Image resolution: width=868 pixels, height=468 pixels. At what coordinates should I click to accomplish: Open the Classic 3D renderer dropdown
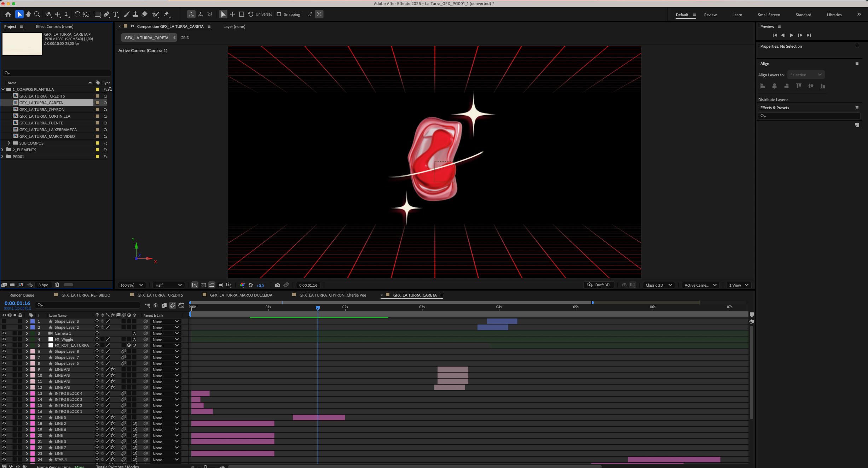[659, 285]
